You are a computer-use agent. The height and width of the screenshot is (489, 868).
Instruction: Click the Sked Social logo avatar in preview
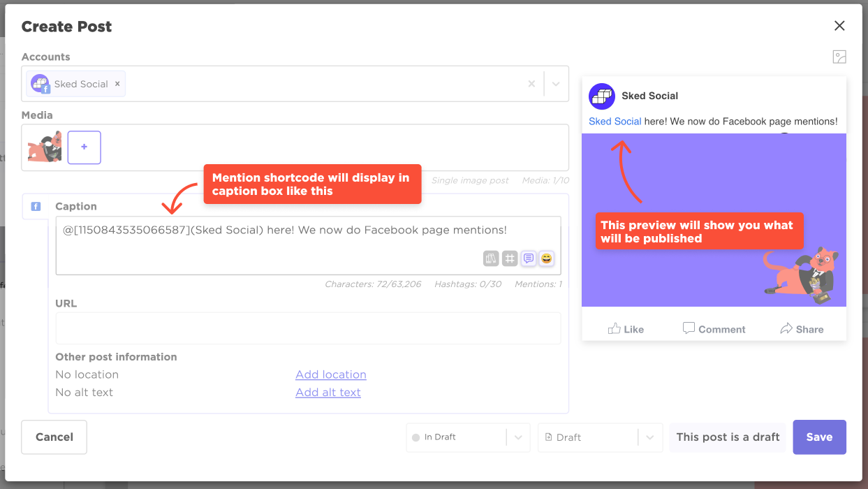[601, 96]
